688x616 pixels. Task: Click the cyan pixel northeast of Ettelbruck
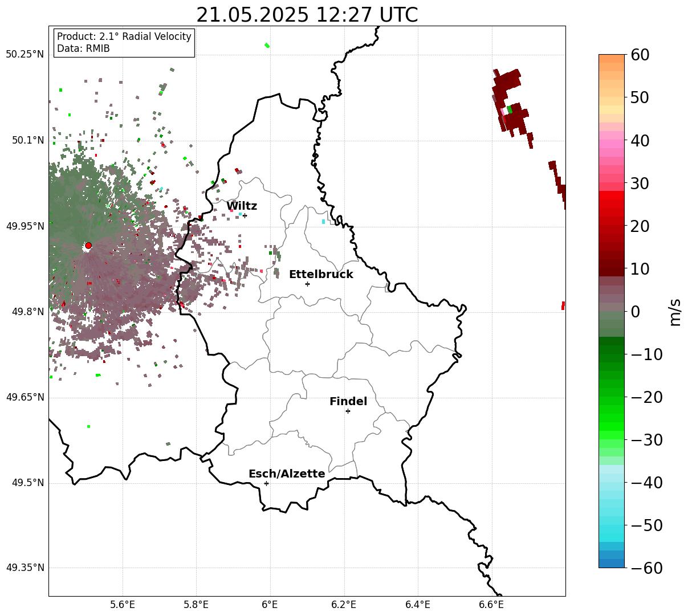(323, 222)
